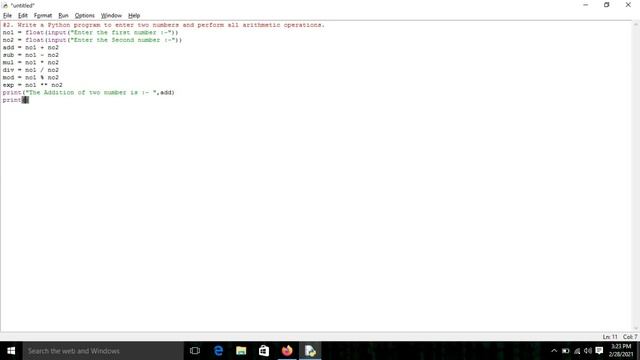
Task: Click the Search the web and Windows box
Action: click(103, 351)
